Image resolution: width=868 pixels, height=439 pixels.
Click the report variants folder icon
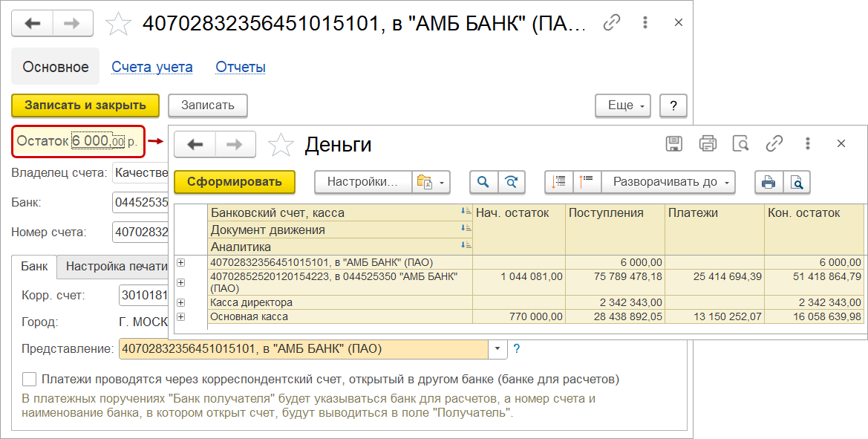431,182
